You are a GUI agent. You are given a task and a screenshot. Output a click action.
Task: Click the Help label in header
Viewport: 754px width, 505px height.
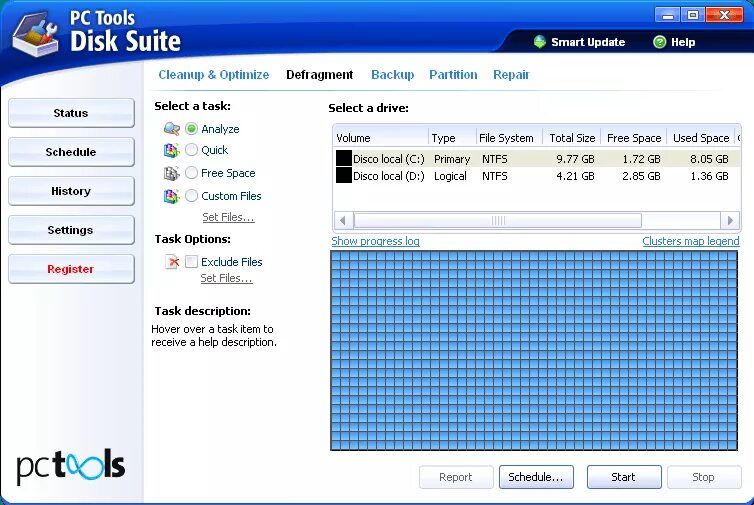683,42
